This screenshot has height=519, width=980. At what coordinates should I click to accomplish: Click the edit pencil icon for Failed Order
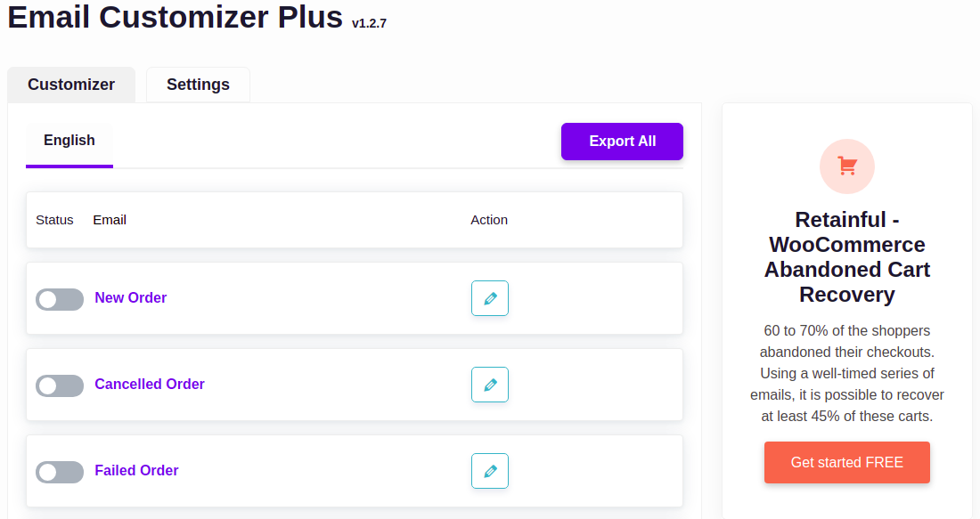(490, 471)
